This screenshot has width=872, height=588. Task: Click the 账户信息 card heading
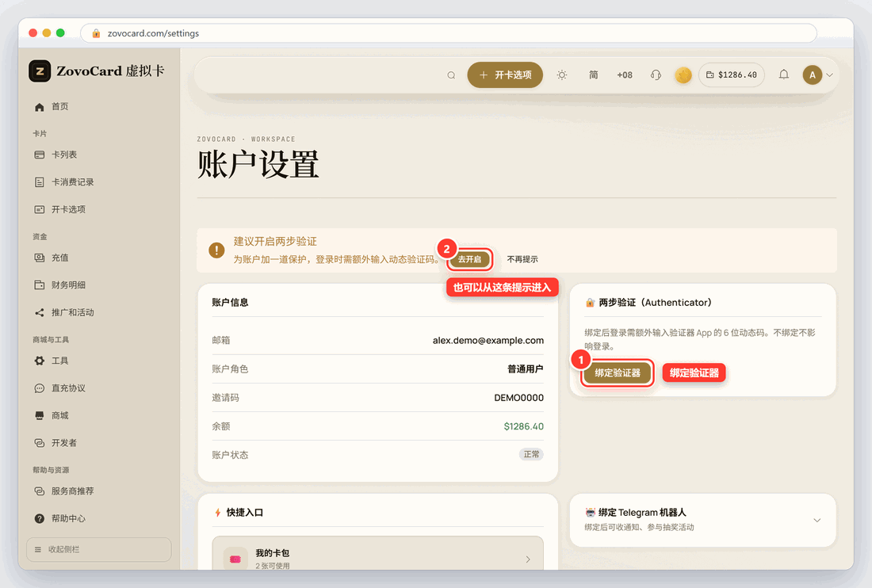pos(230,303)
